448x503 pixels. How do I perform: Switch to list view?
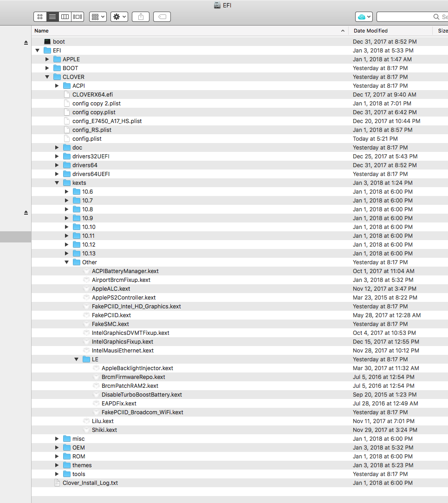(x=52, y=17)
